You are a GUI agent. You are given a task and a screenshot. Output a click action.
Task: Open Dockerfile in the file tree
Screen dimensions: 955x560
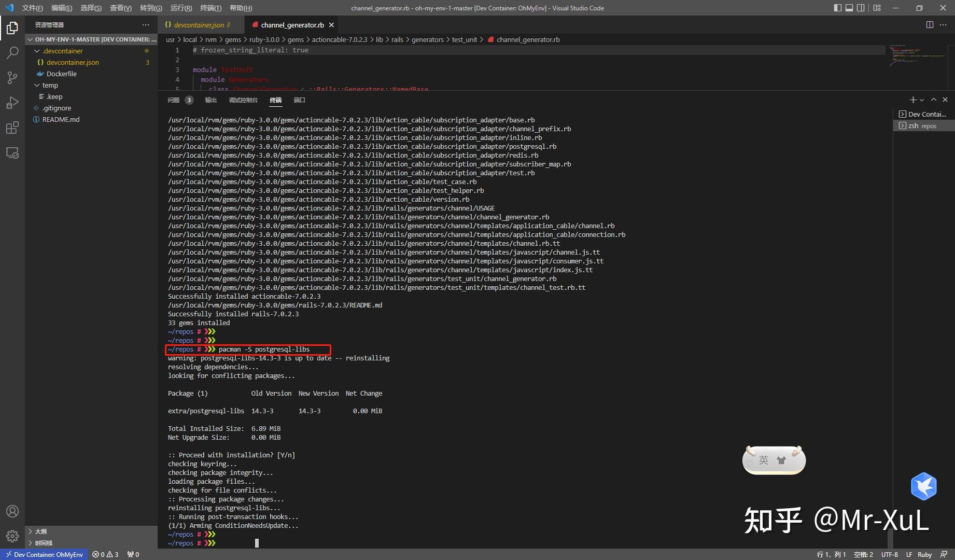pos(92,74)
